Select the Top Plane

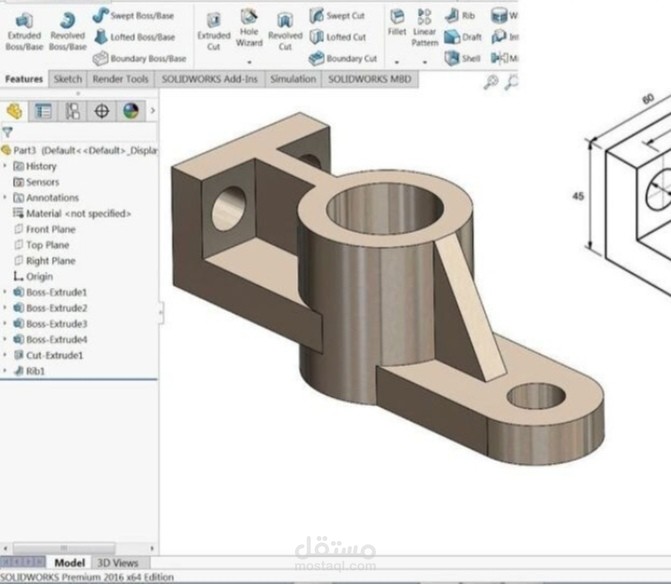click(x=42, y=245)
